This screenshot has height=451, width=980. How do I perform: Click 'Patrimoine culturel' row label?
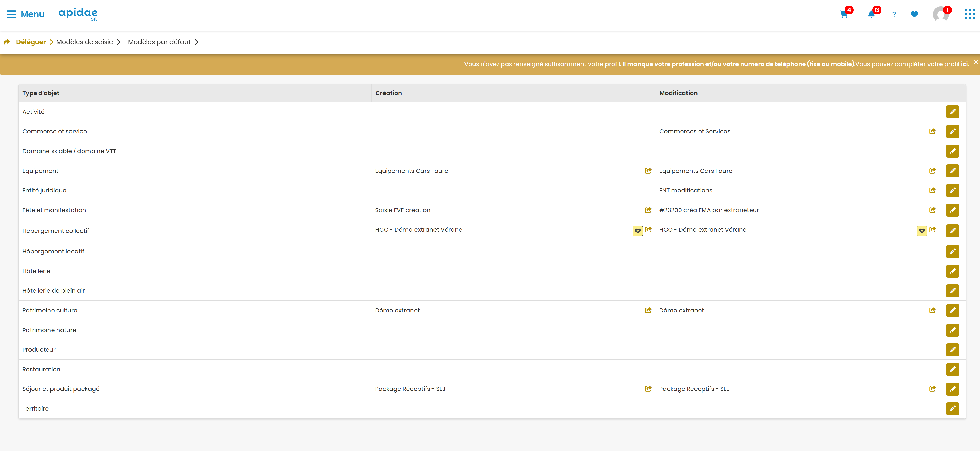point(50,310)
